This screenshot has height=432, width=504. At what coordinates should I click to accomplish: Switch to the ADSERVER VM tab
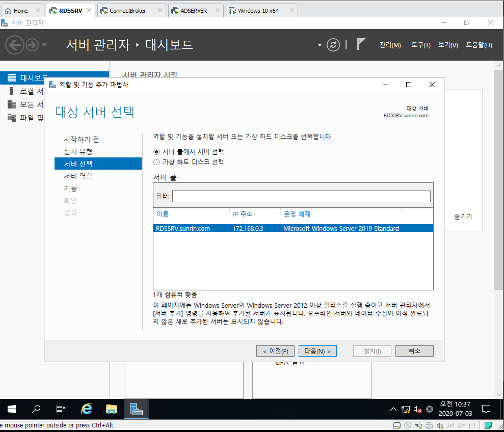[x=194, y=11]
